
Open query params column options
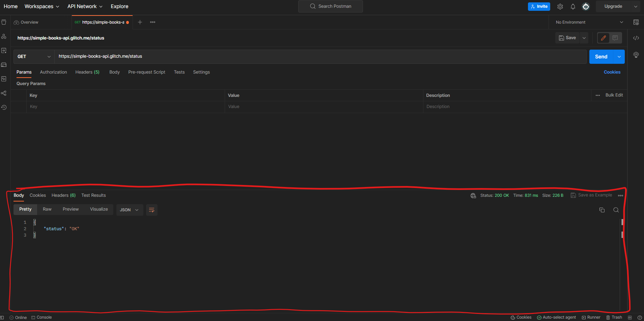click(598, 96)
